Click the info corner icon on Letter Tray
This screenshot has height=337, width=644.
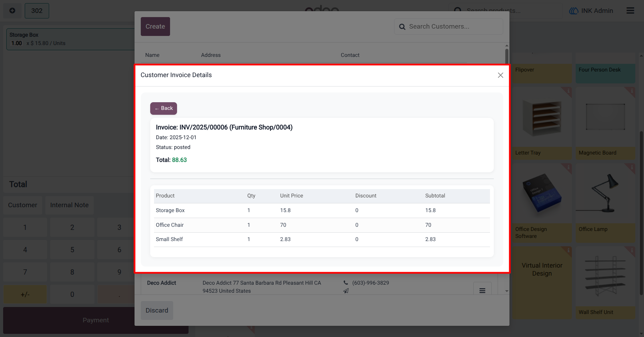tap(568, 91)
